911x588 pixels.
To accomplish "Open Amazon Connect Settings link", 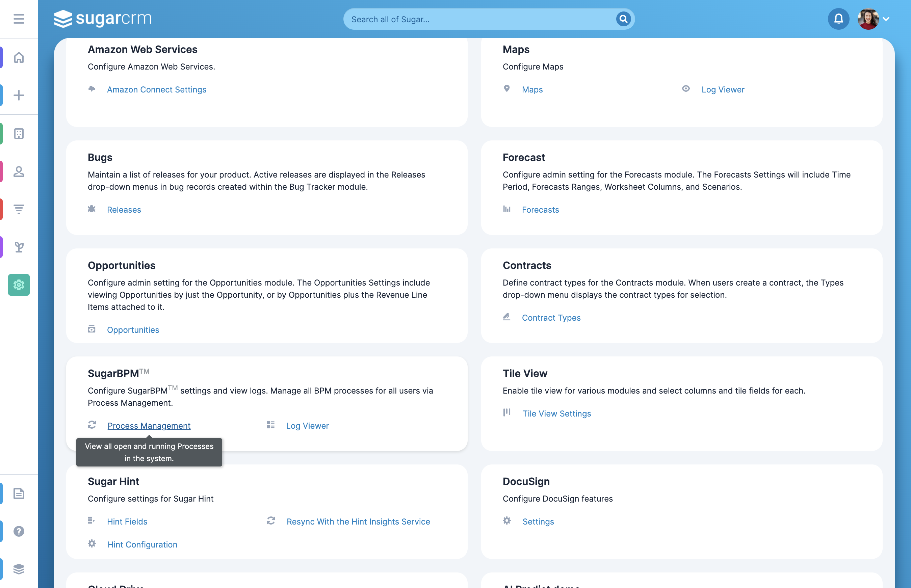I will click(157, 89).
